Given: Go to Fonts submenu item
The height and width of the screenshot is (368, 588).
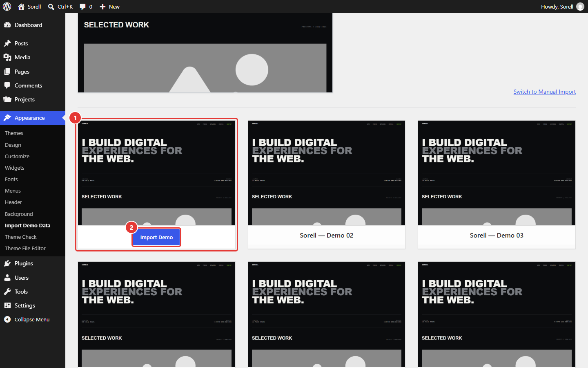Looking at the screenshot, I should pos(11,179).
